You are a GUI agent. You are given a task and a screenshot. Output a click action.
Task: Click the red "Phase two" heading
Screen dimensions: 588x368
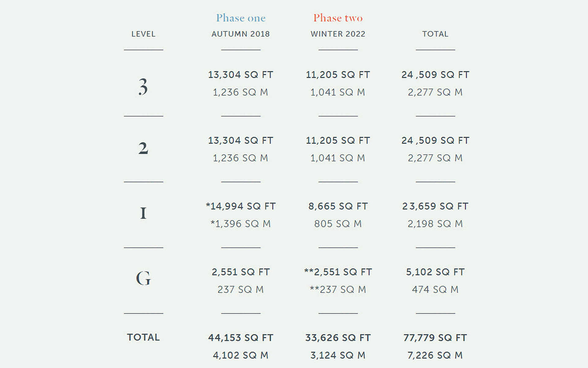pos(338,18)
